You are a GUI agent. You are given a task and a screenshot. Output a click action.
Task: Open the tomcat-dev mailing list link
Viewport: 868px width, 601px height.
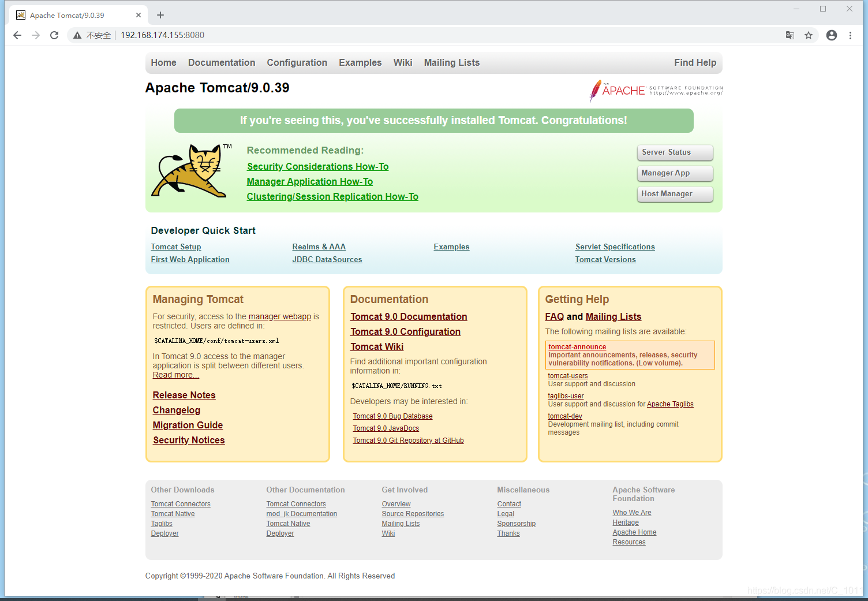point(565,416)
